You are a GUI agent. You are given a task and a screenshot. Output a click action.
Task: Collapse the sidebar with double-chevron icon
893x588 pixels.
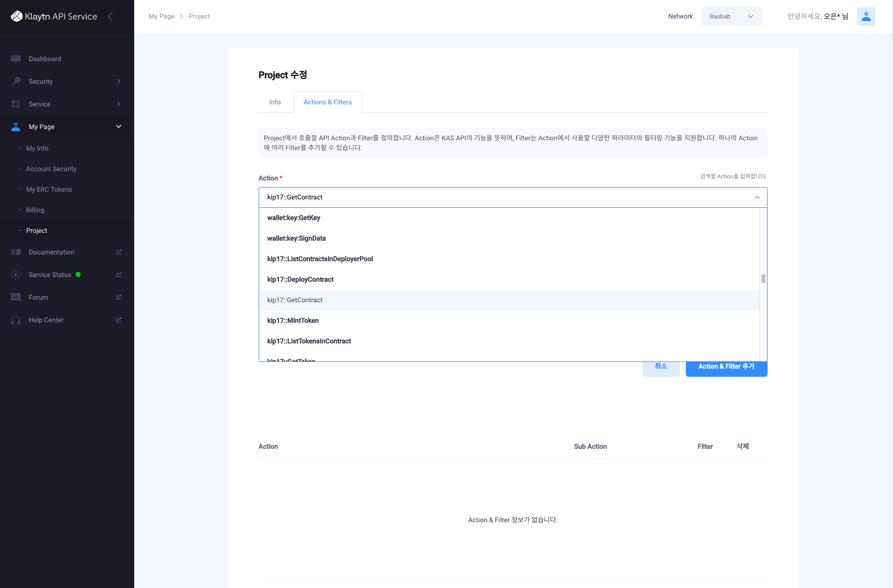tap(111, 16)
